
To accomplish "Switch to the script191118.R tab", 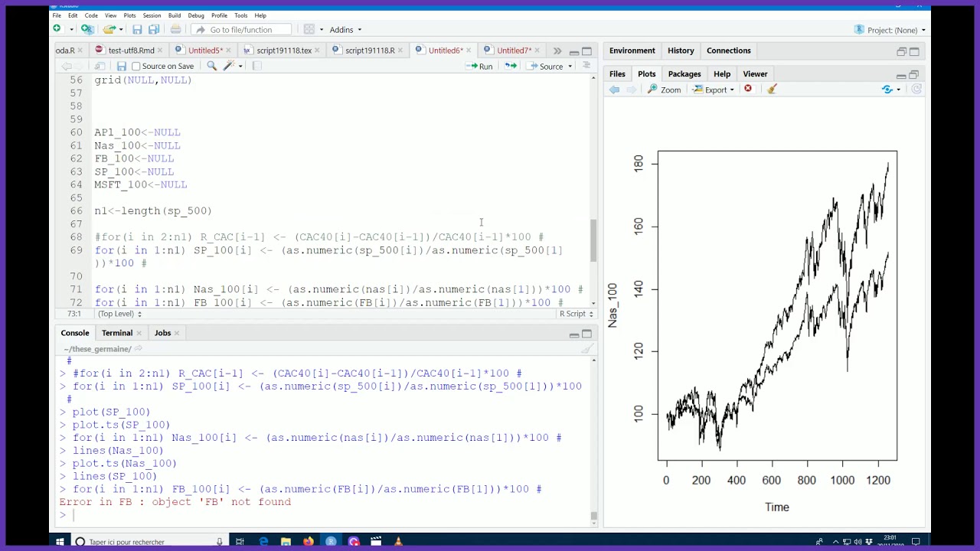I will click(x=370, y=51).
